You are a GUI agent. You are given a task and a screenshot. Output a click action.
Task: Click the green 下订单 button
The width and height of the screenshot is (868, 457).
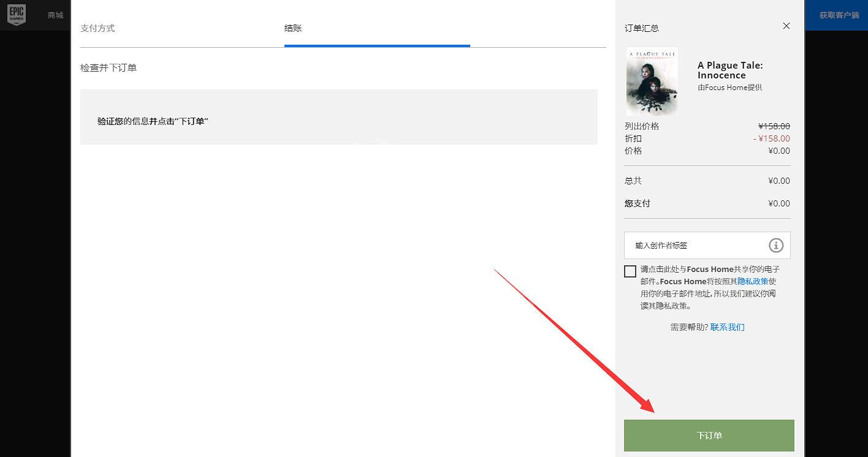[x=709, y=436]
